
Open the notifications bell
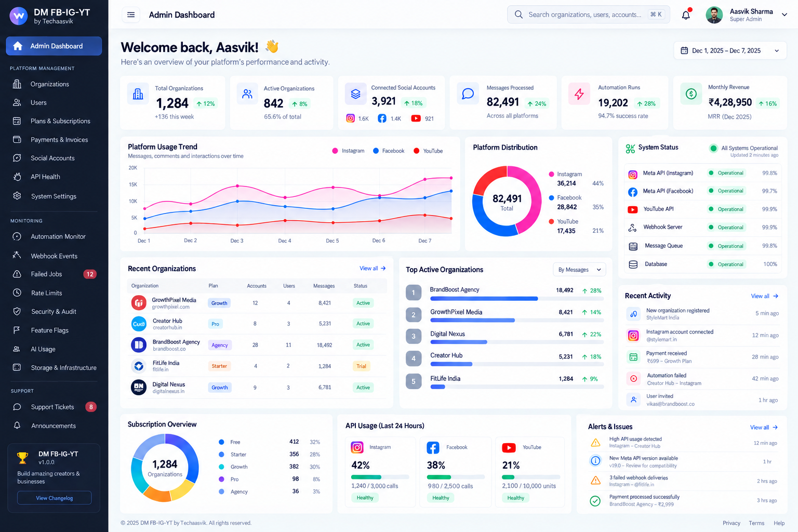pos(686,15)
